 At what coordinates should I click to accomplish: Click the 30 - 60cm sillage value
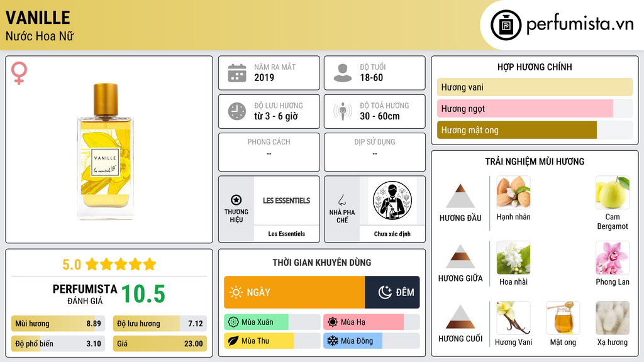click(x=380, y=116)
